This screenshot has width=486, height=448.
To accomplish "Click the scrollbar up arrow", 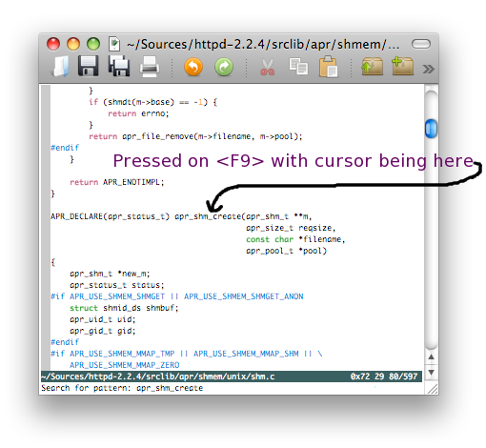I will pyautogui.click(x=431, y=357).
